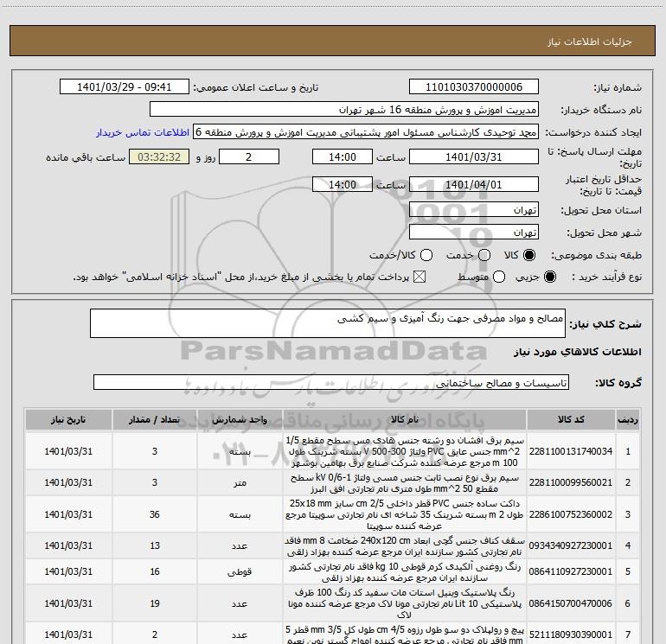Click product code 0864150700470006

click(571, 603)
